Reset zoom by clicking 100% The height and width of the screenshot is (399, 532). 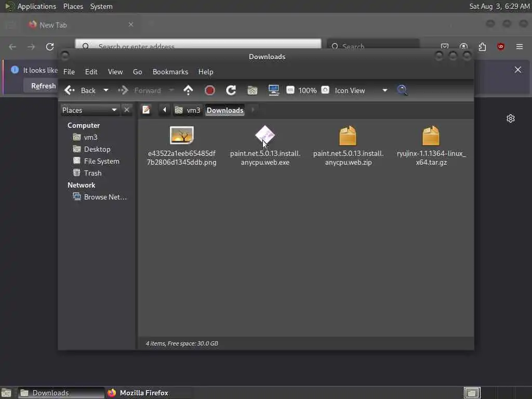tap(308, 90)
